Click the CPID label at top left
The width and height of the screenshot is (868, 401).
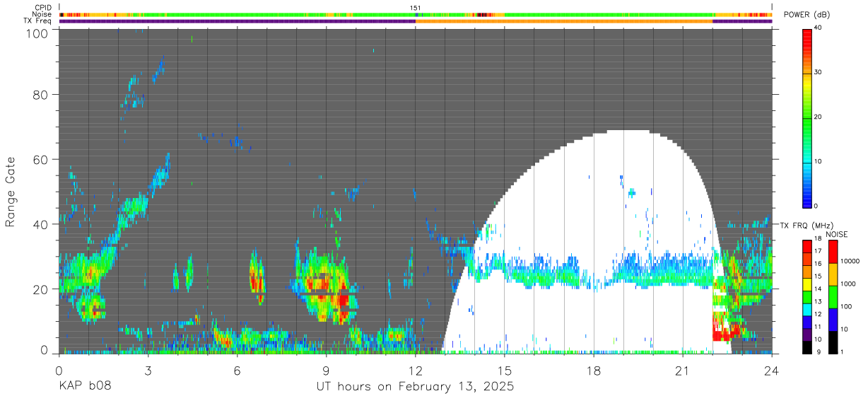coord(42,8)
